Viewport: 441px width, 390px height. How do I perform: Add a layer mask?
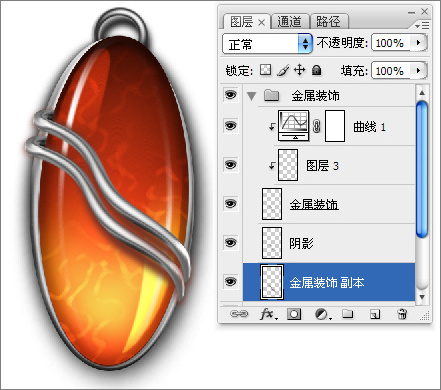click(294, 314)
